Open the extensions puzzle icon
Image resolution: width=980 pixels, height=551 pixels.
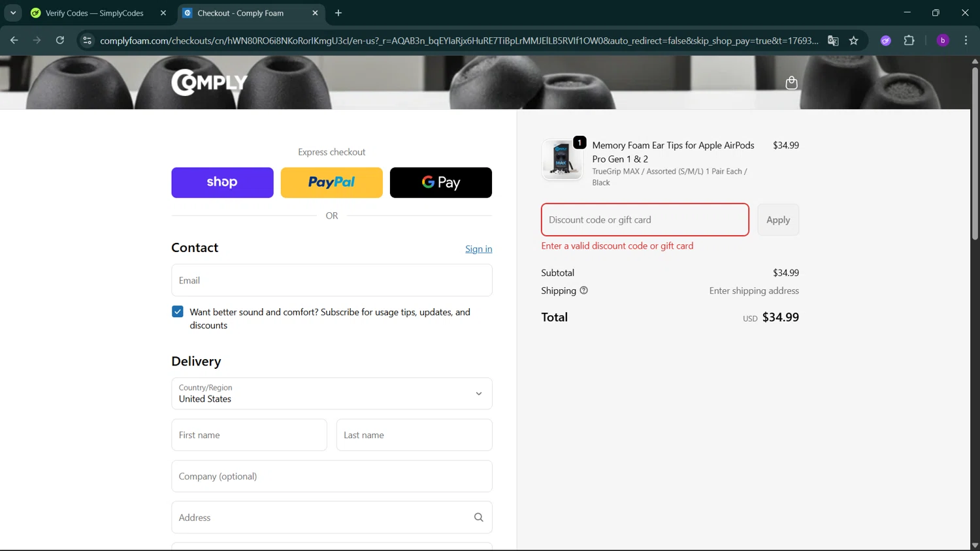[x=909, y=40]
